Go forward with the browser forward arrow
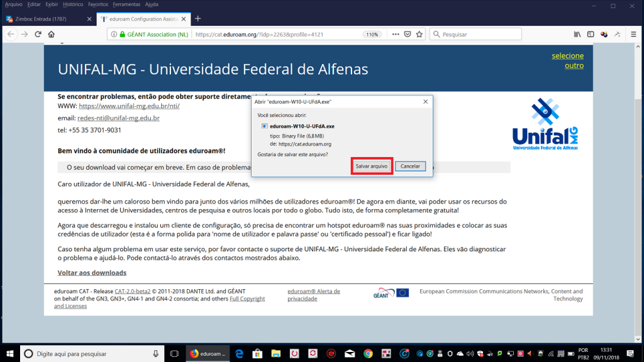 25,35
